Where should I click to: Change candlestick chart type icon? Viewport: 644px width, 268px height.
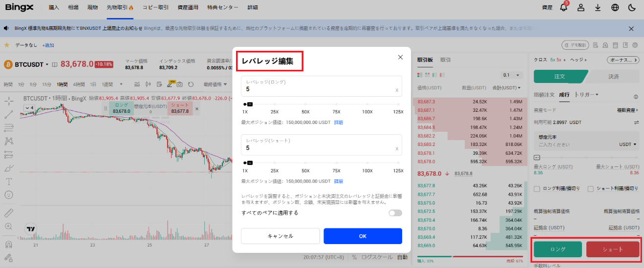(x=148, y=84)
